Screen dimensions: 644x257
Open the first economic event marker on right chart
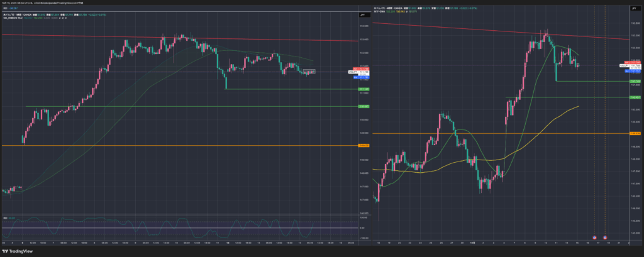595,238
